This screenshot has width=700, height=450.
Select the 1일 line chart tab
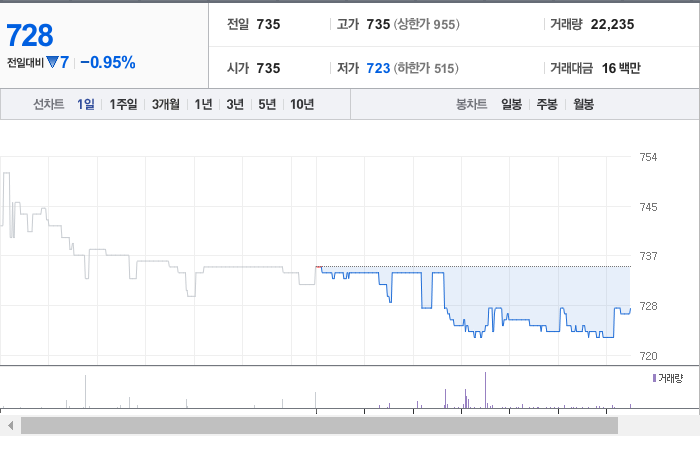(86, 104)
